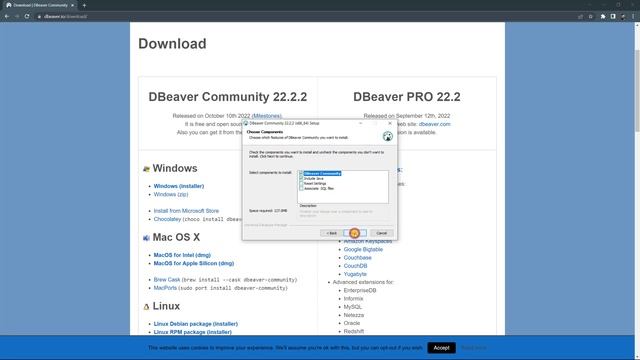Open the browser side panel icon
Image resolution: width=640 pixels, height=360 pixels.
point(613,16)
